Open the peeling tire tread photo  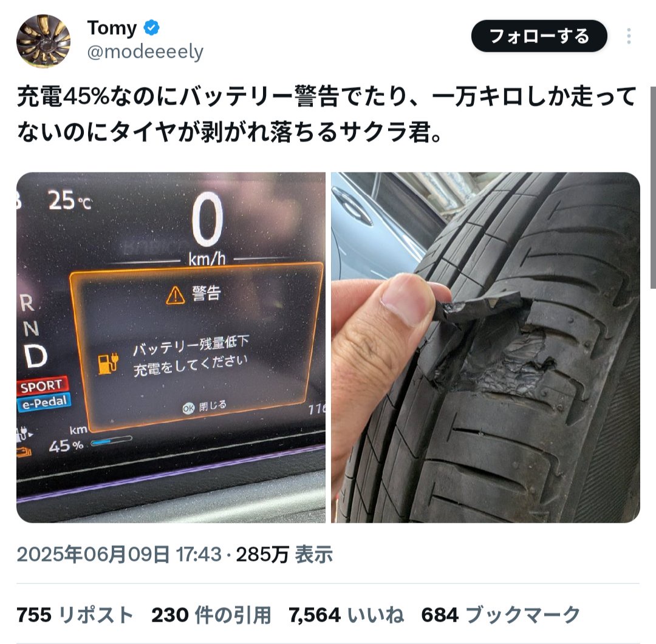click(485, 348)
